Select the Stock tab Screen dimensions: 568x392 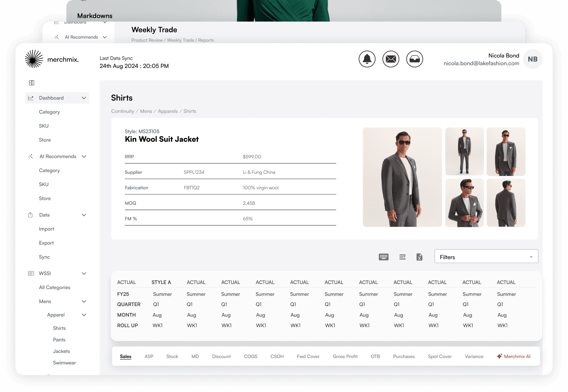172,357
